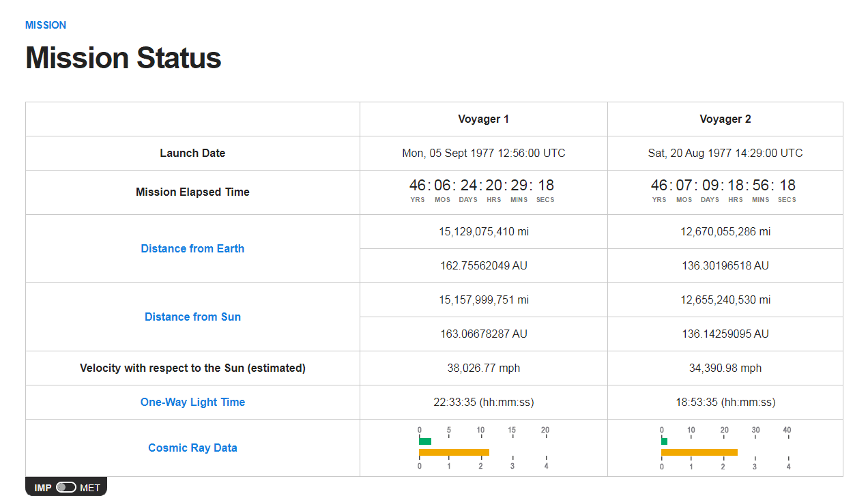Click the 163.06678287 AU value
This screenshot has width=868, height=496.
(483, 334)
